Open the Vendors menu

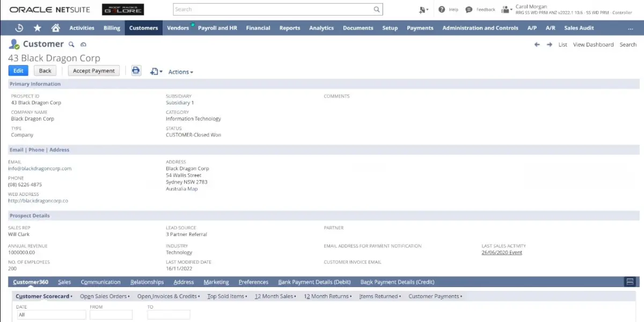[x=178, y=28]
